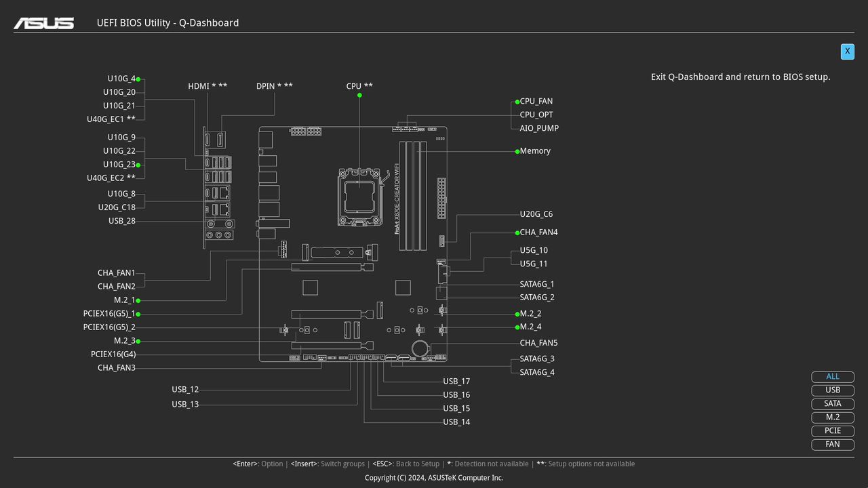Select the PCIE group filter
The width and height of the screenshot is (868, 488).
(833, 431)
